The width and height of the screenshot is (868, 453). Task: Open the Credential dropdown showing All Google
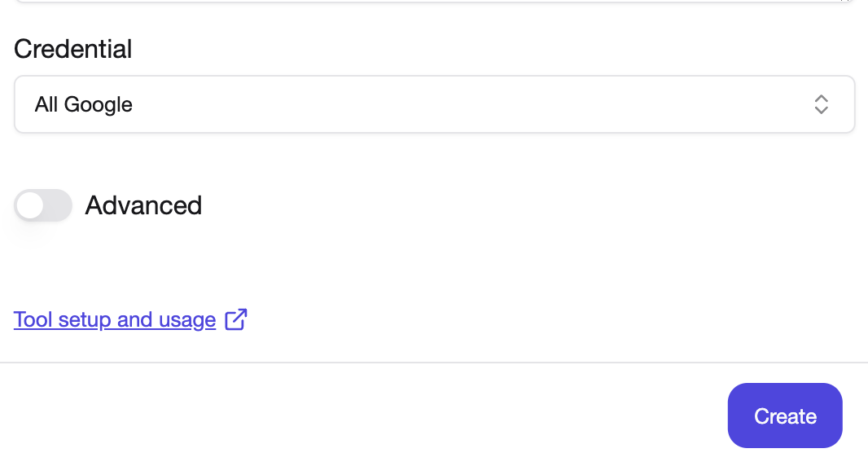click(435, 104)
